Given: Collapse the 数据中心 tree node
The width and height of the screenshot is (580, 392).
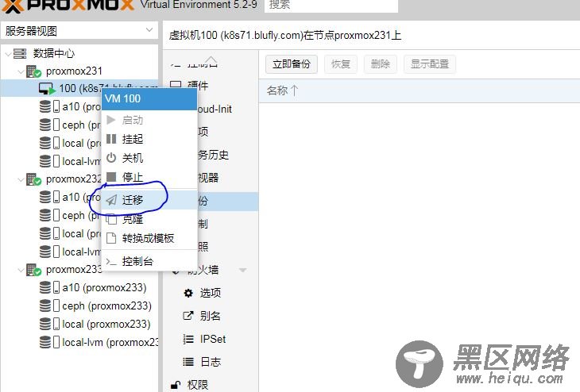Looking at the screenshot, I should (x=8, y=54).
